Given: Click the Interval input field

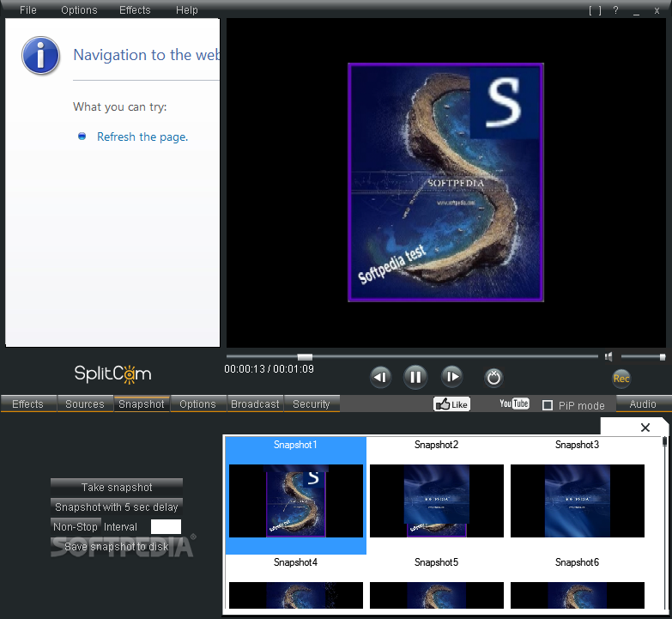Looking at the screenshot, I should click(x=166, y=527).
